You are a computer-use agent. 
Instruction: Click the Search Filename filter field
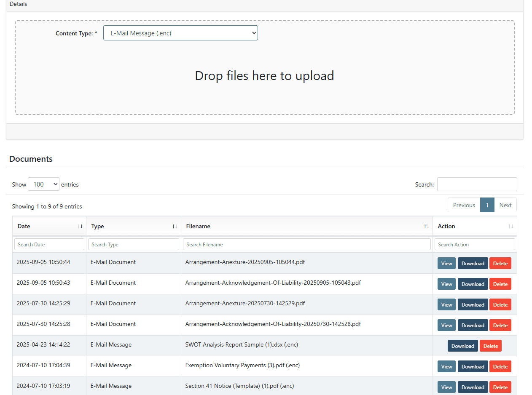[307, 244]
